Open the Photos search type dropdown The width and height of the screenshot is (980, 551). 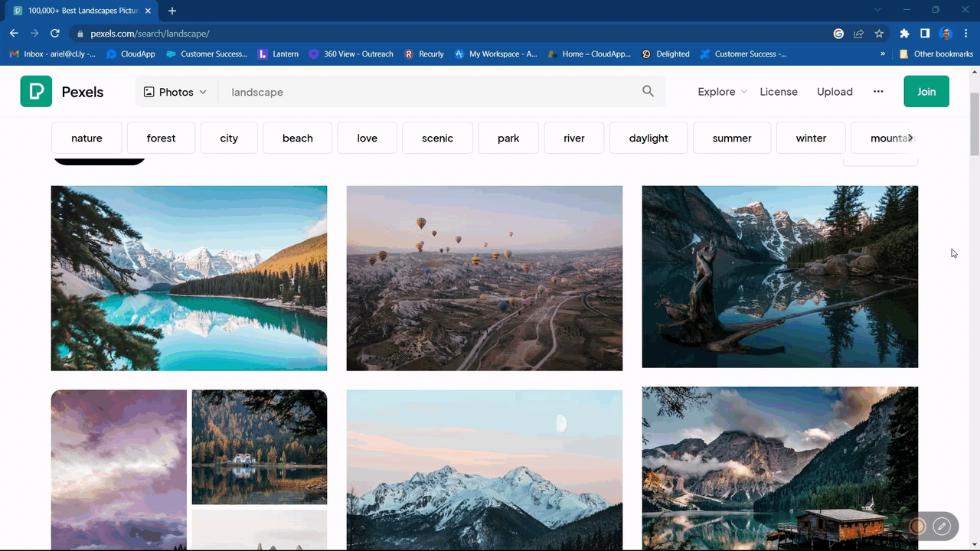pyautogui.click(x=175, y=92)
